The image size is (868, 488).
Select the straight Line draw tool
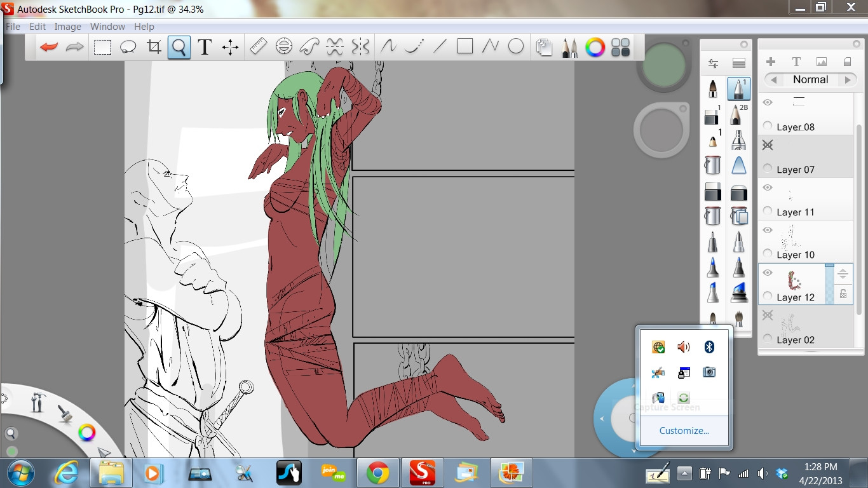[440, 46]
